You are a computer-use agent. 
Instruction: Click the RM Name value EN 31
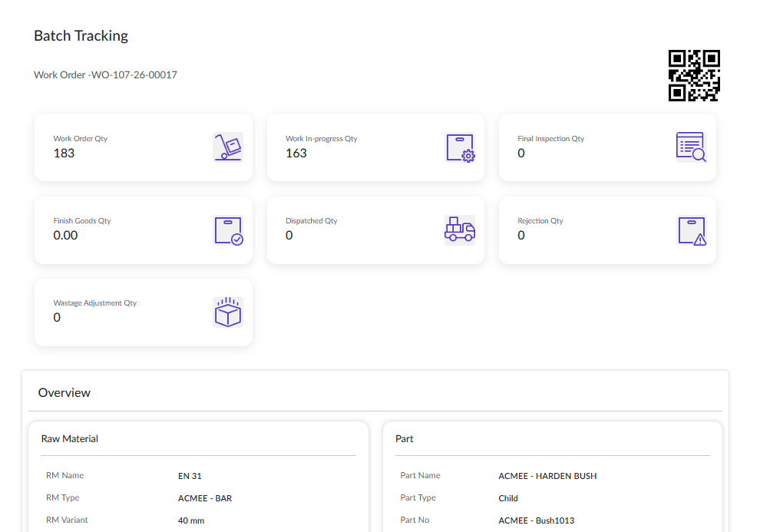[x=190, y=476]
